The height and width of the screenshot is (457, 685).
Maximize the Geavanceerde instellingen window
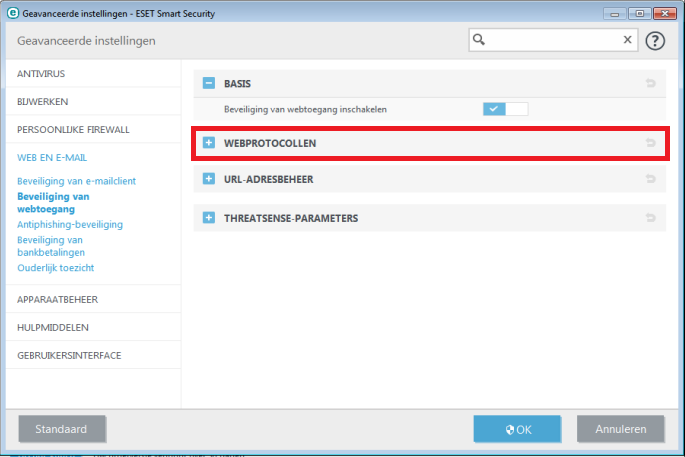640,14
